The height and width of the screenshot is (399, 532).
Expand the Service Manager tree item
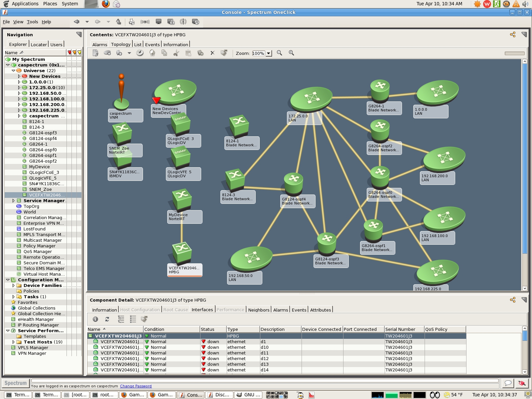tap(13, 200)
